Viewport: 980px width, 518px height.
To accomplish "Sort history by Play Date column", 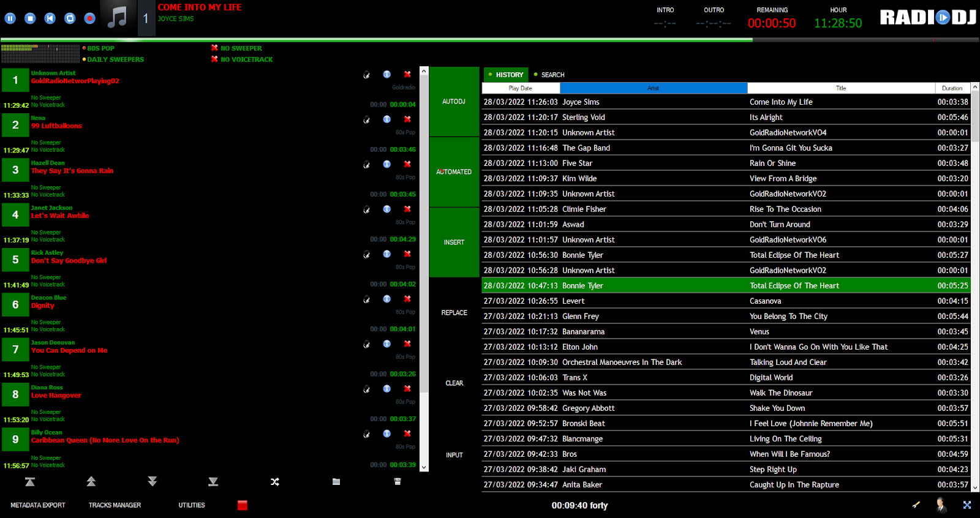I will pos(521,88).
